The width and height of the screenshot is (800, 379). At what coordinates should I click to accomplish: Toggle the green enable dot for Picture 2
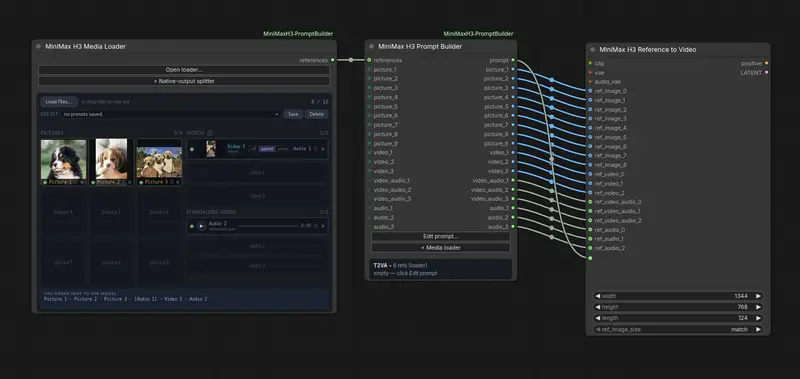coord(93,182)
